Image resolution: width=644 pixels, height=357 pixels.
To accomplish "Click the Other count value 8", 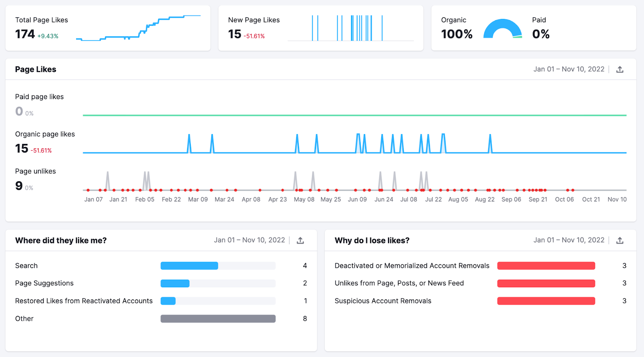I will click(305, 319).
